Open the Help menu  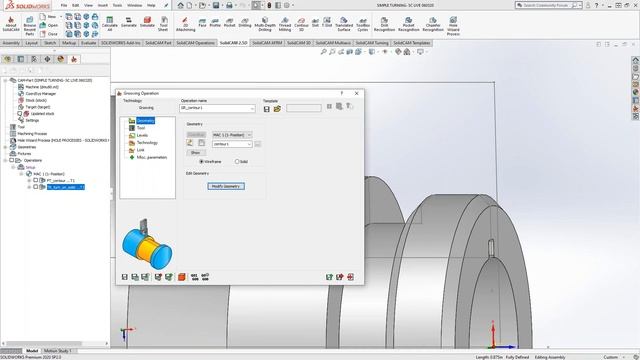click(151, 5)
